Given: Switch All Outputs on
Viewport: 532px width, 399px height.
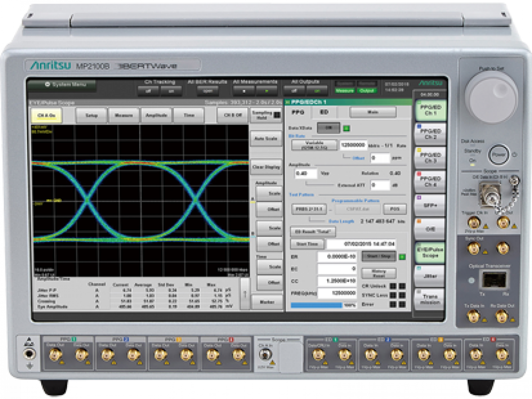Looking at the screenshot, I should (x=317, y=90).
